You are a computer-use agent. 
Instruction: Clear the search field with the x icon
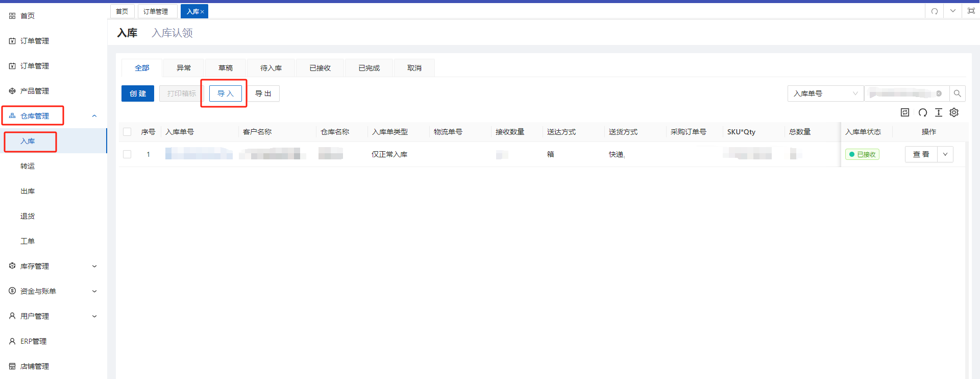939,93
